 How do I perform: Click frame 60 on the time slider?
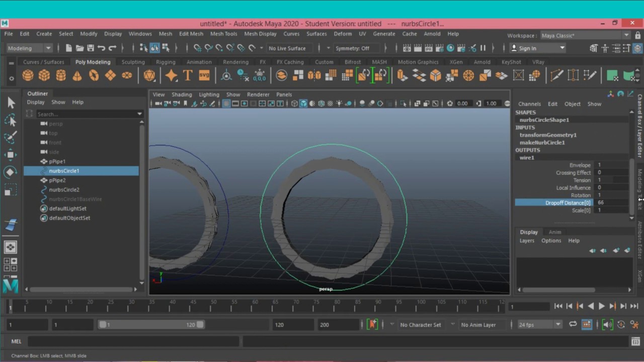click(255, 305)
